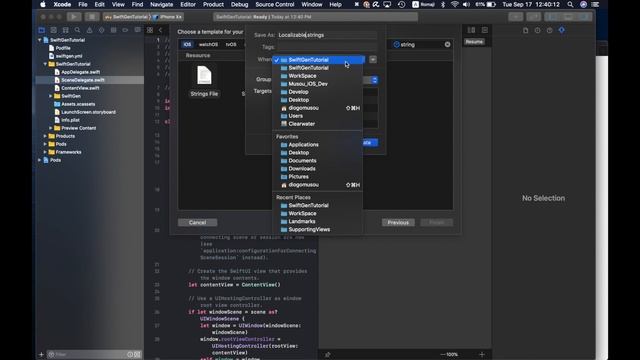Expand the SwiftGen folder
Image resolution: width=640 pixels, height=360 pixels.
pyautogui.click(x=51, y=96)
